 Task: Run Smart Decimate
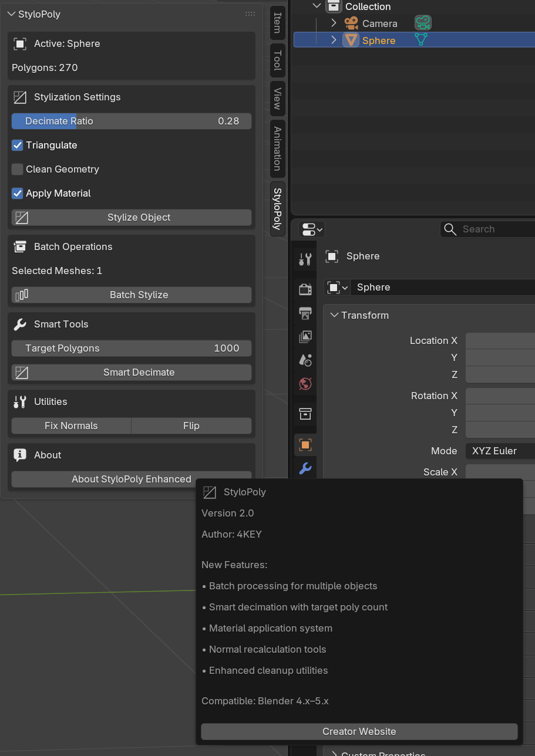(x=132, y=372)
